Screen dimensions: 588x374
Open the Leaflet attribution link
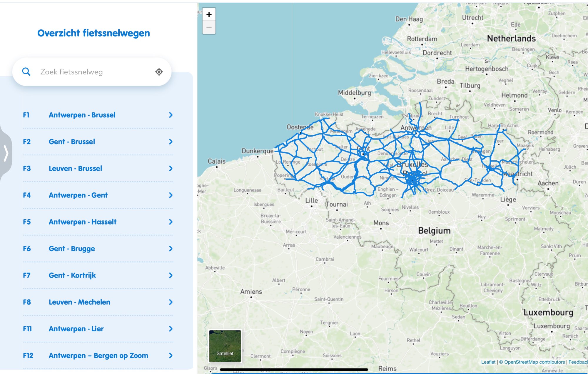[x=488, y=362]
